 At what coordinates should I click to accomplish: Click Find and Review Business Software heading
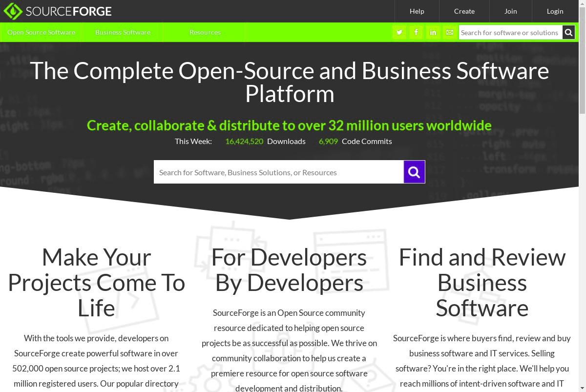(482, 283)
